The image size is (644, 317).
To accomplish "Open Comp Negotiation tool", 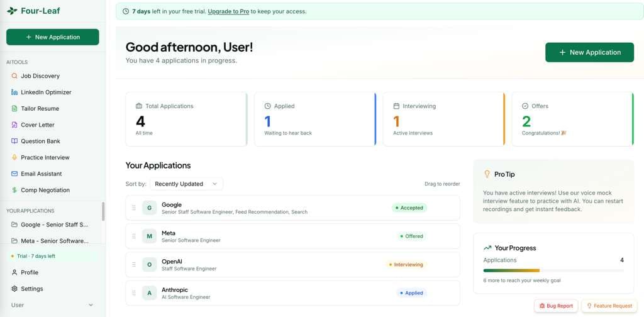I will pos(53,190).
